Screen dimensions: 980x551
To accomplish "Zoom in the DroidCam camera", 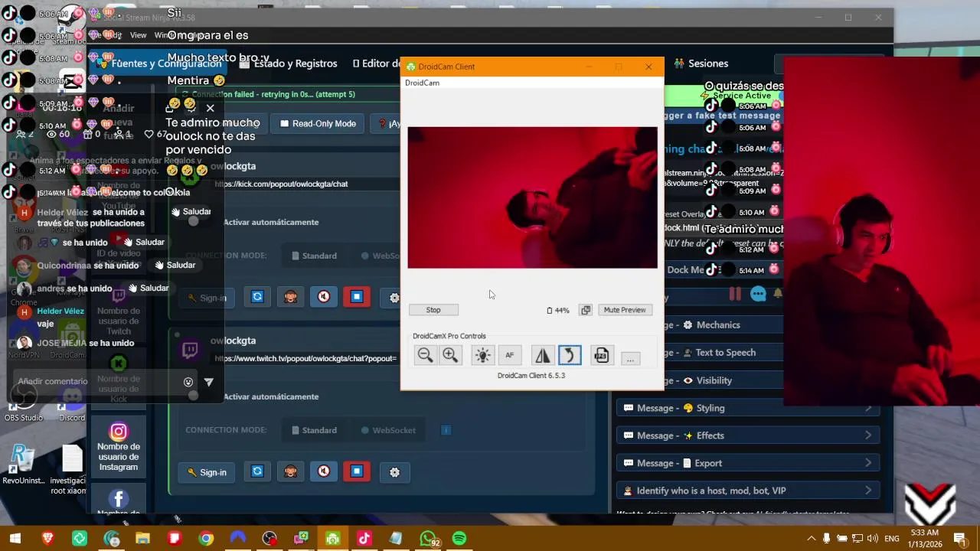I will point(450,355).
